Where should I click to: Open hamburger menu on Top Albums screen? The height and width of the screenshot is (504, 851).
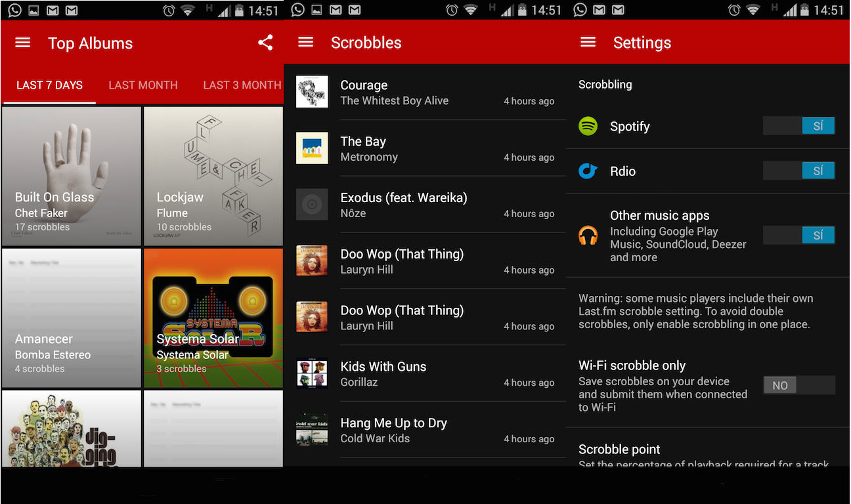pyautogui.click(x=23, y=43)
